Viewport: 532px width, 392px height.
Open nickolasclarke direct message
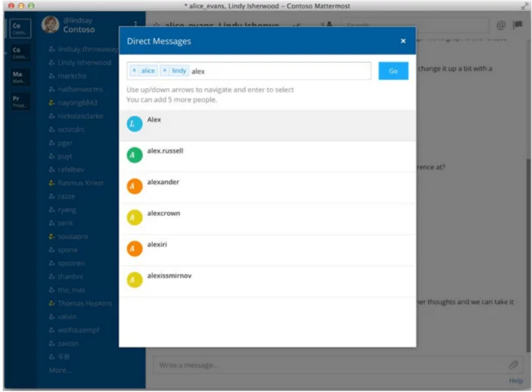[76, 116]
